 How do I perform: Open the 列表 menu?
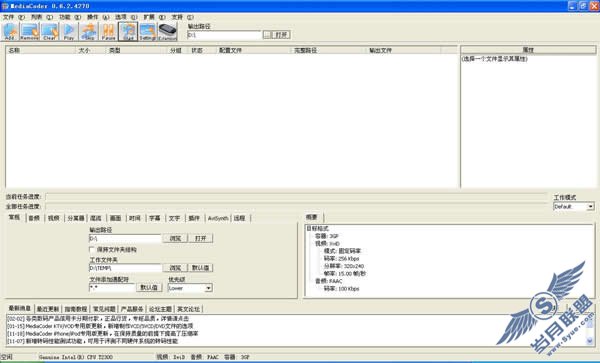(41, 17)
